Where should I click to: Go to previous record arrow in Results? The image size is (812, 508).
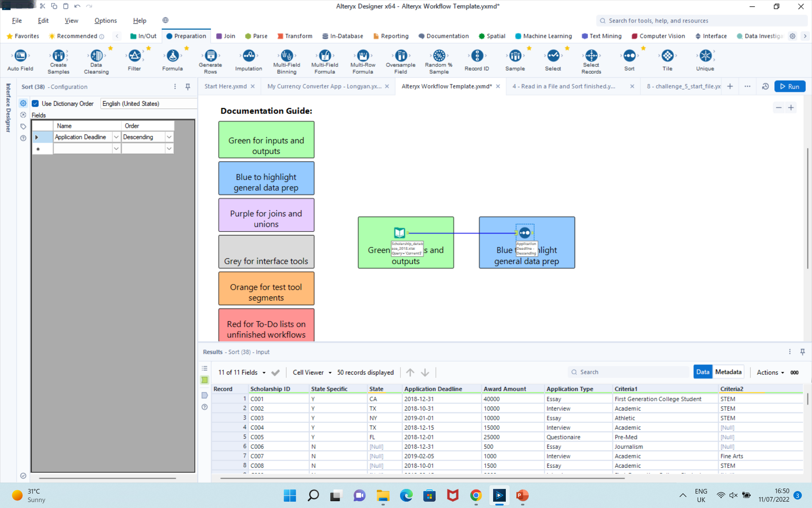coord(410,373)
